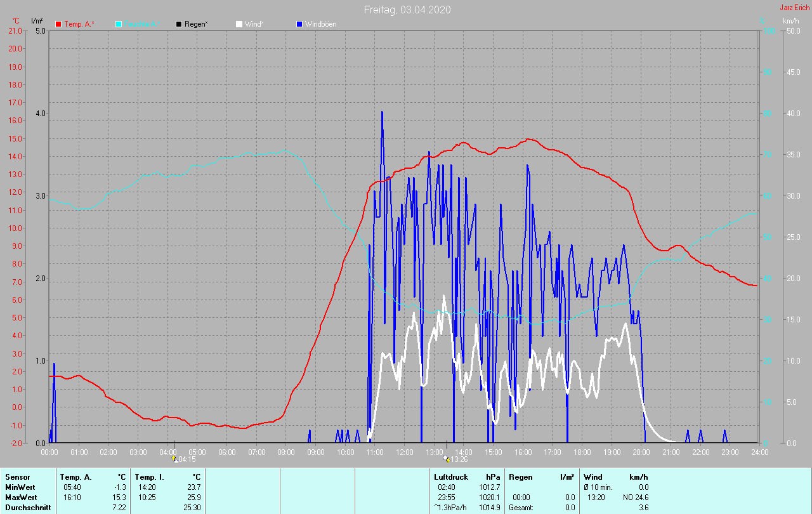Image resolution: width=812 pixels, height=514 pixels.
Task: Click the '21.0' temperature axis label
Action: coord(15,30)
